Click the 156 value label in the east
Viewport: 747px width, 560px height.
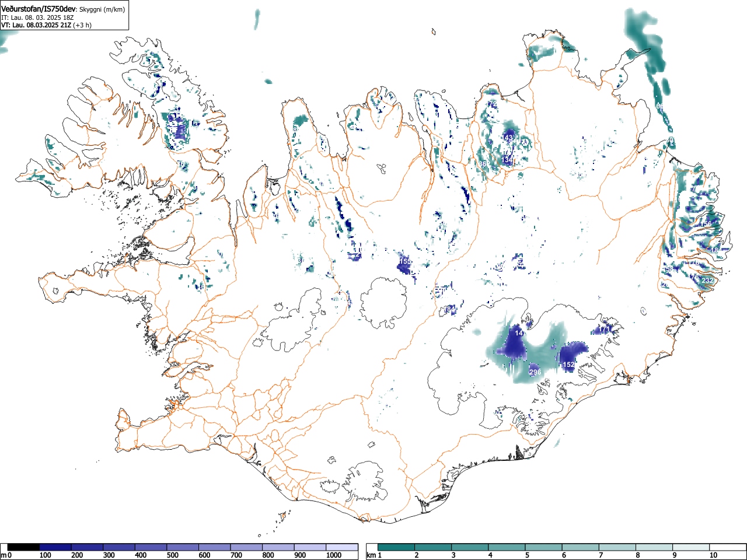pyautogui.click(x=707, y=225)
